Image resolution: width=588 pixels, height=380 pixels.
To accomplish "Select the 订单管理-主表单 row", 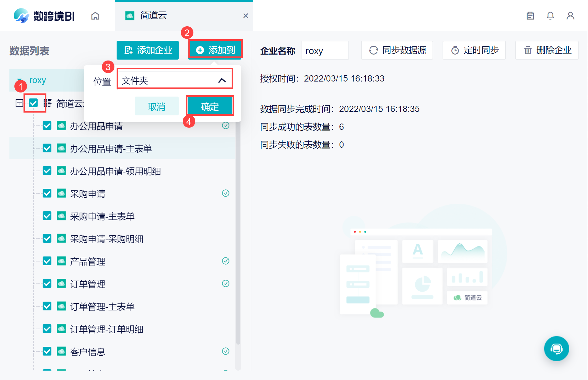I will point(122,307).
